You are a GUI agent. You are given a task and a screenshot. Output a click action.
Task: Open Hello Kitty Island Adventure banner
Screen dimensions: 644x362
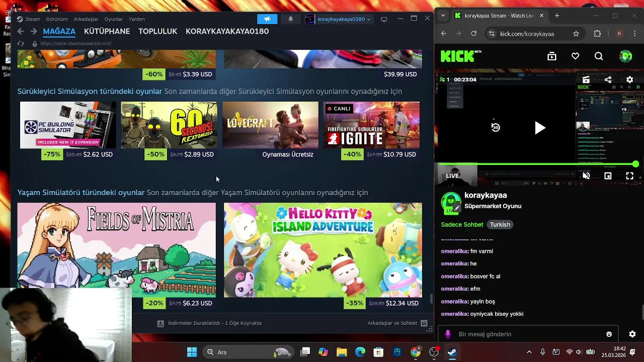[323, 250]
